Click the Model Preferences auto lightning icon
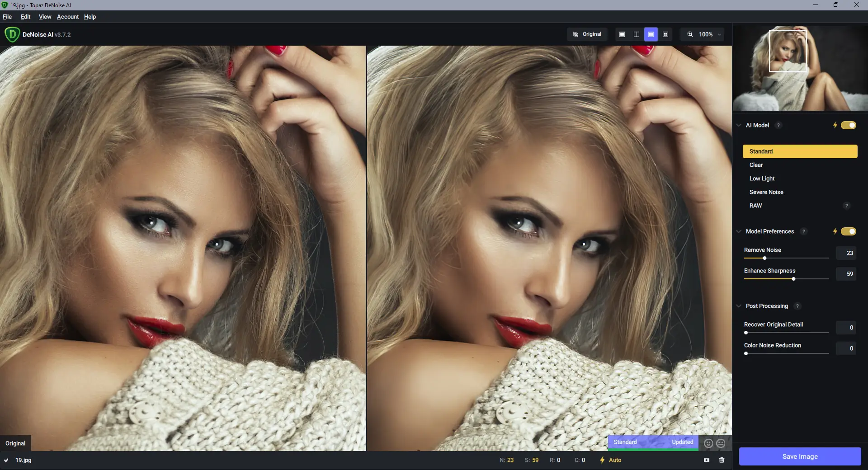 pyautogui.click(x=835, y=231)
